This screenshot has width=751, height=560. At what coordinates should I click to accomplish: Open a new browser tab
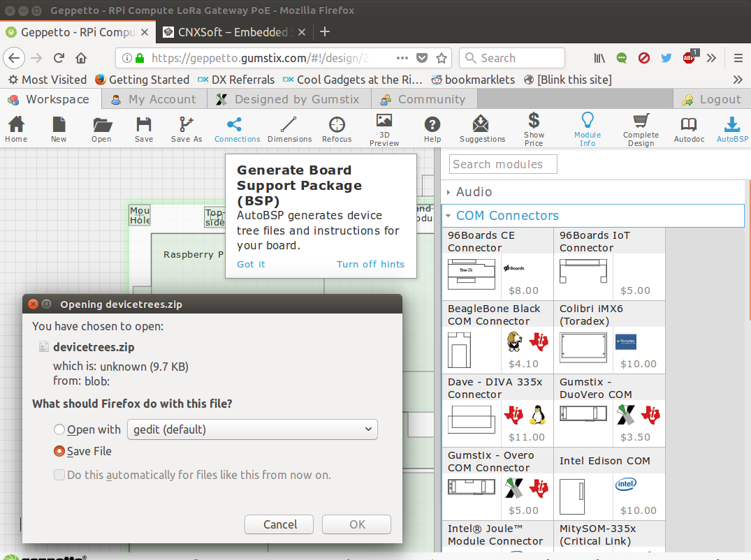325,31
